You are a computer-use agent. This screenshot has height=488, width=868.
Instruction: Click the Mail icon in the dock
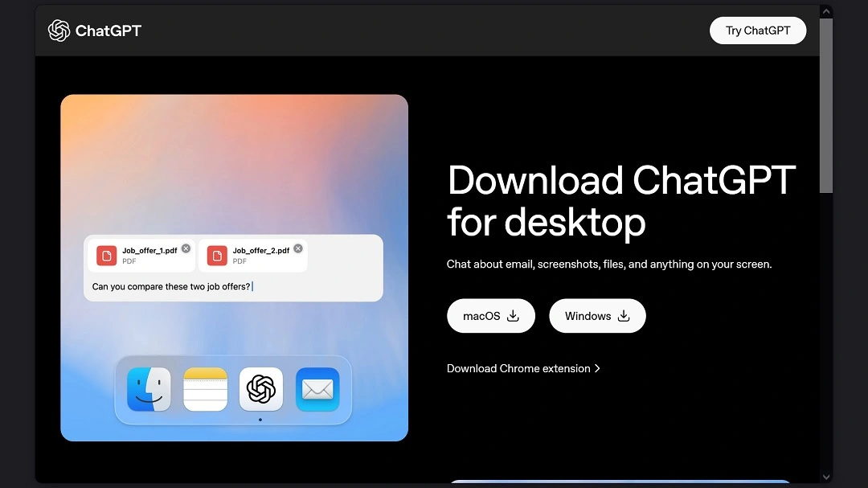317,389
